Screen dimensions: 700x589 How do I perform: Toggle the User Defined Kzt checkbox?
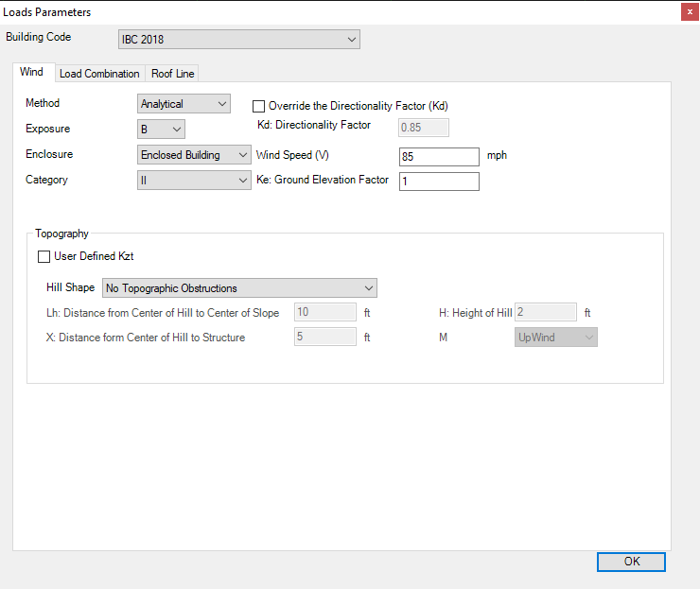click(x=44, y=256)
